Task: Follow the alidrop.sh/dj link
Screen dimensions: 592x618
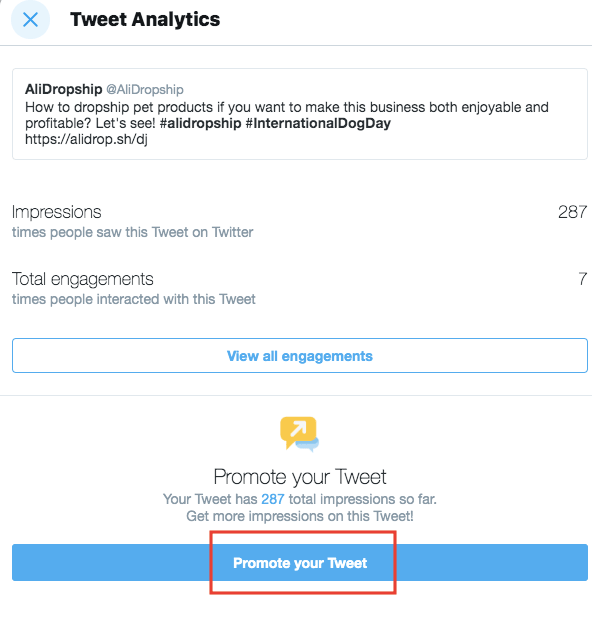Action: (x=86, y=139)
